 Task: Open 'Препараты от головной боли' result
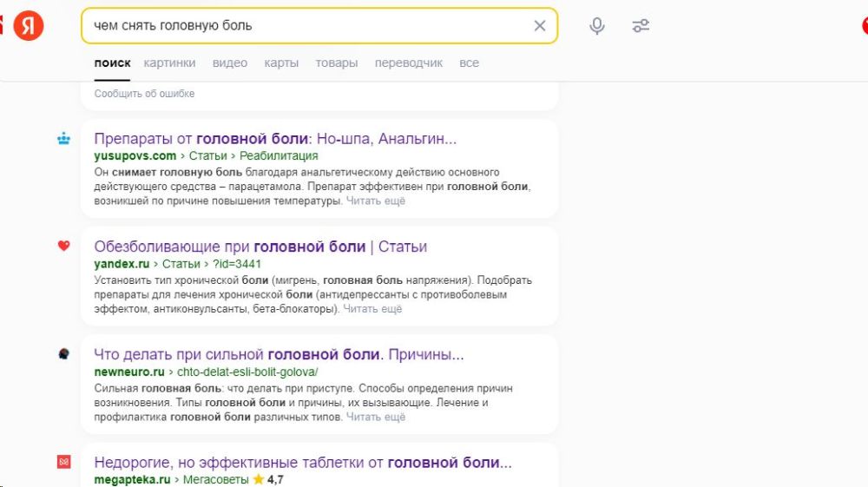tap(275, 139)
